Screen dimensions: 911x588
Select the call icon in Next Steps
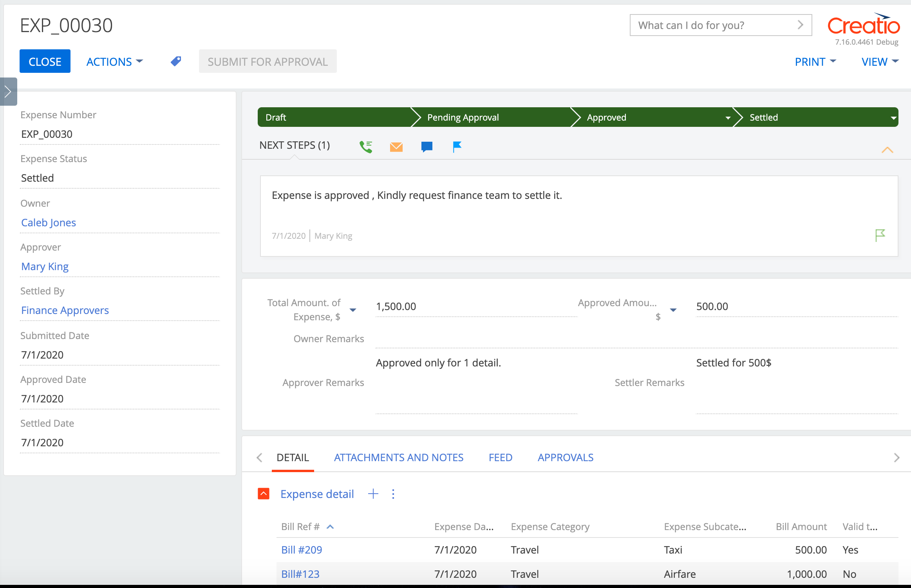365,147
